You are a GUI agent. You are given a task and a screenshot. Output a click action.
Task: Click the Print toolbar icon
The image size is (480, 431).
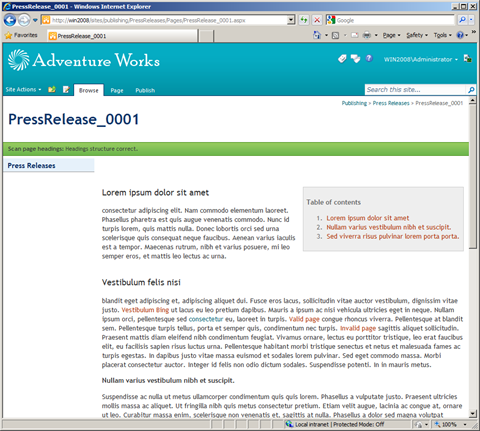tap(367, 35)
